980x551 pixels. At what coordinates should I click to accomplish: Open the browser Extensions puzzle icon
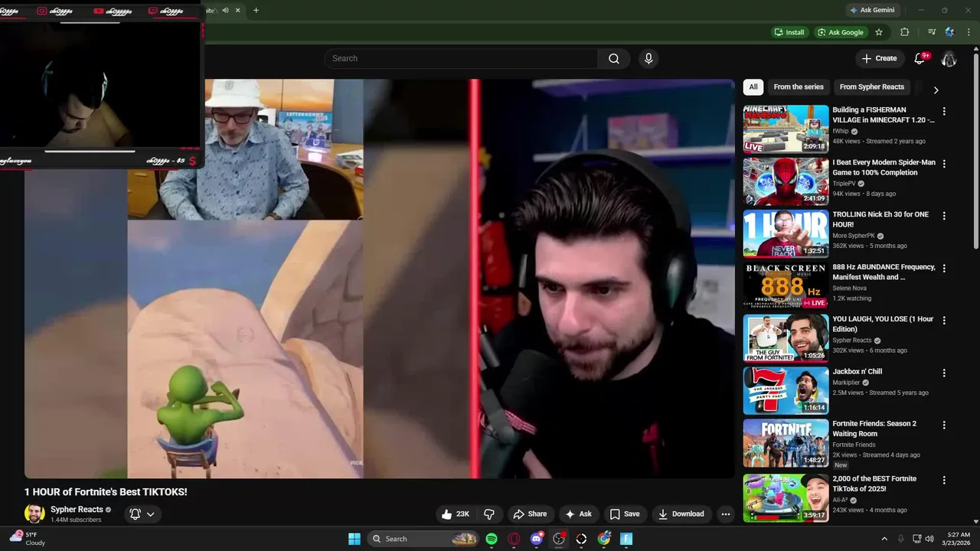pos(904,32)
